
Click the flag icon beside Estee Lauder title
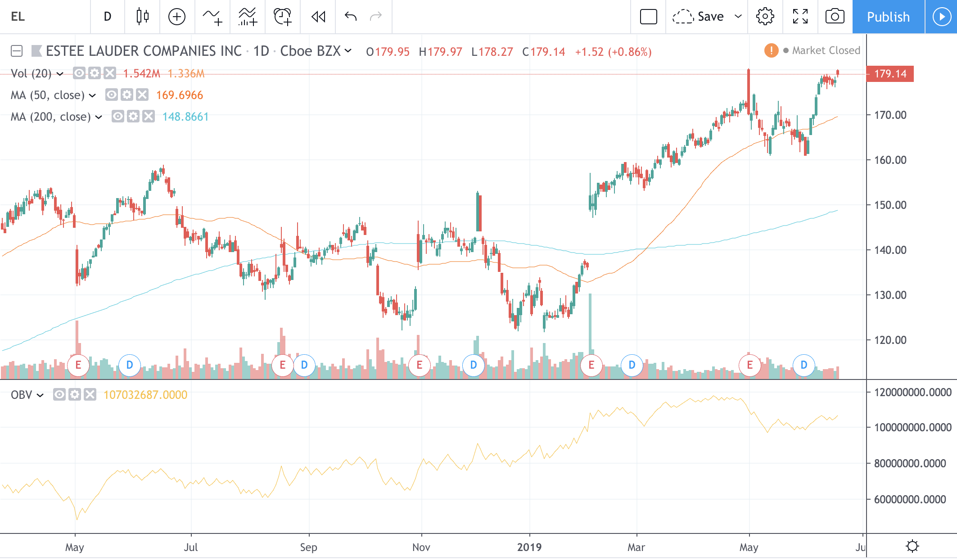coord(36,51)
